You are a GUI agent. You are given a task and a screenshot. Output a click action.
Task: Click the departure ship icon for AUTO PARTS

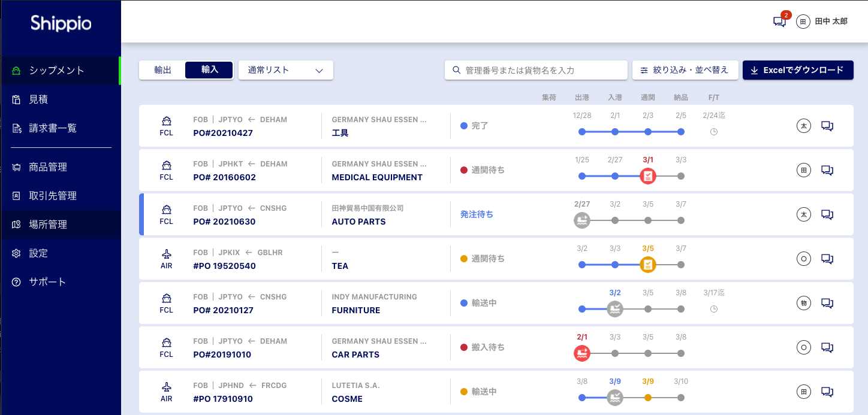point(582,220)
